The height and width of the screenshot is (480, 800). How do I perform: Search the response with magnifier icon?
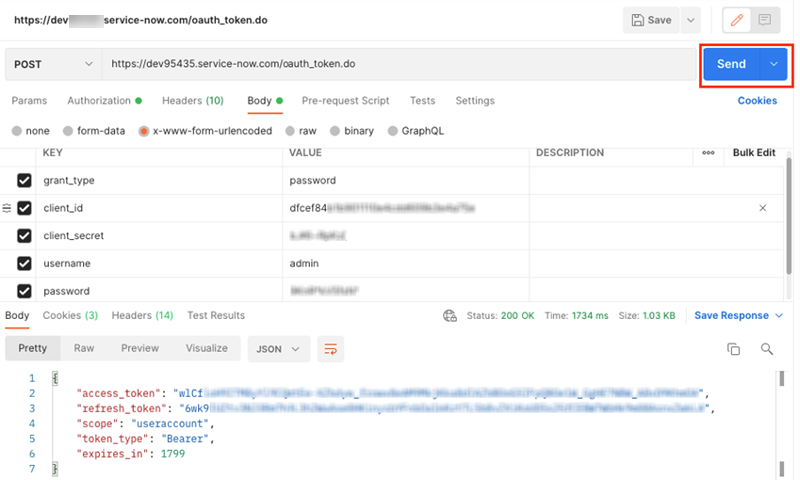767,348
